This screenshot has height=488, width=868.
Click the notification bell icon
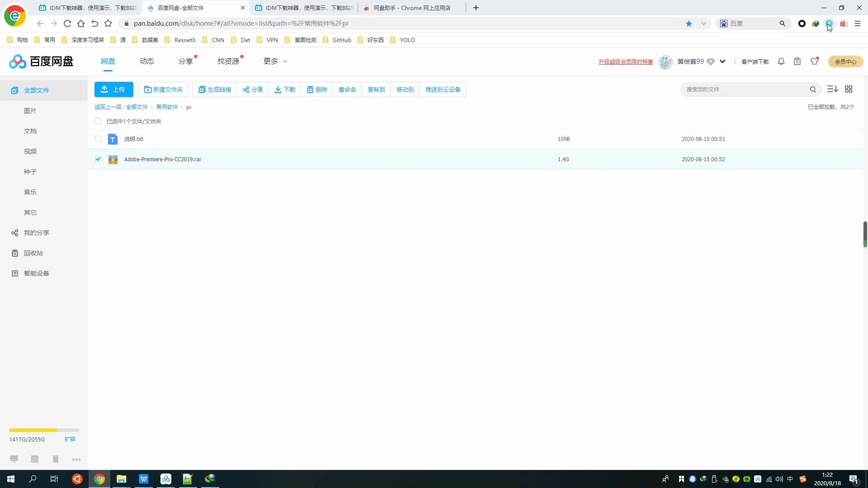pyautogui.click(x=781, y=61)
